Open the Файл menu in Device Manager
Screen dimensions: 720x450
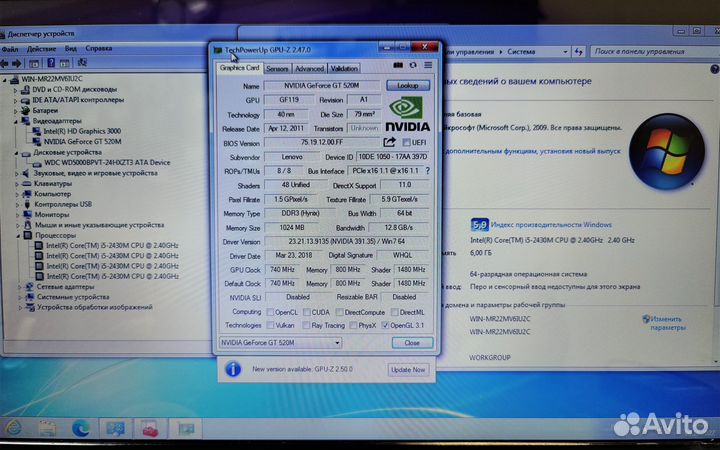tap(10, 49)
